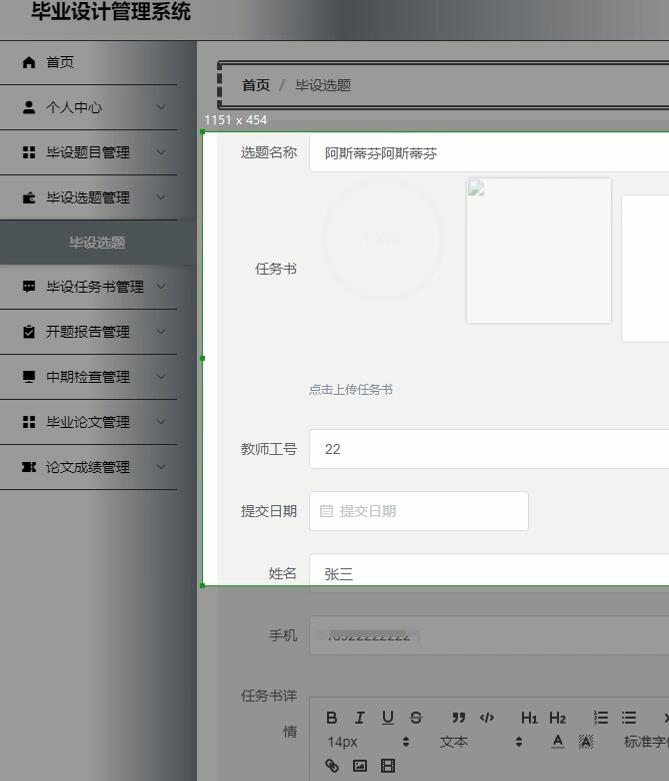Expand the 毕设题目管理 chevron
Screen dimensions: 669x781
coord(160,152)
